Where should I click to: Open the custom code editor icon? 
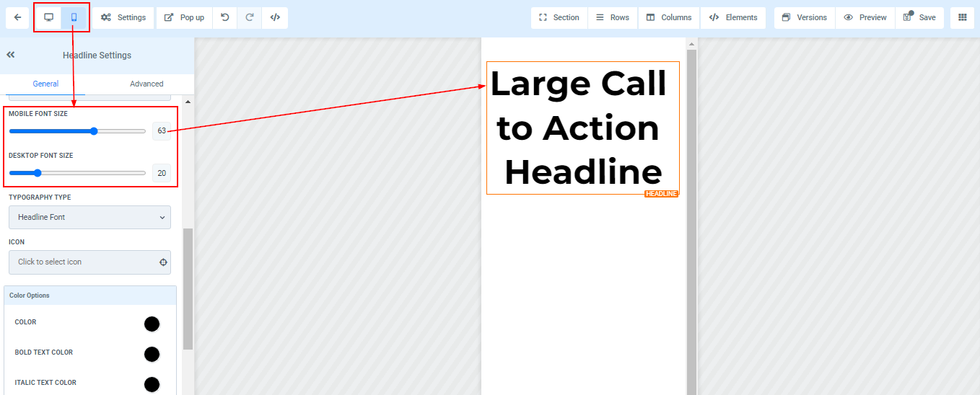pos(275,17)
